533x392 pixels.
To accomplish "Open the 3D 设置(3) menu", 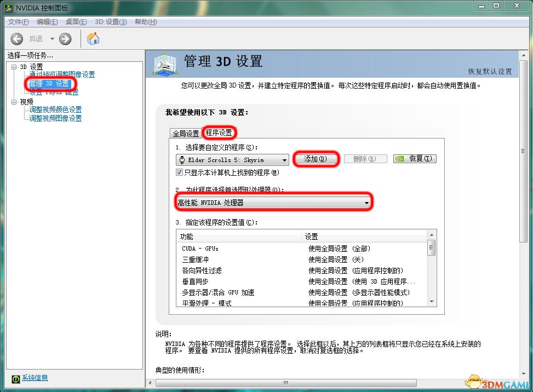I will (x=111, y=22).
